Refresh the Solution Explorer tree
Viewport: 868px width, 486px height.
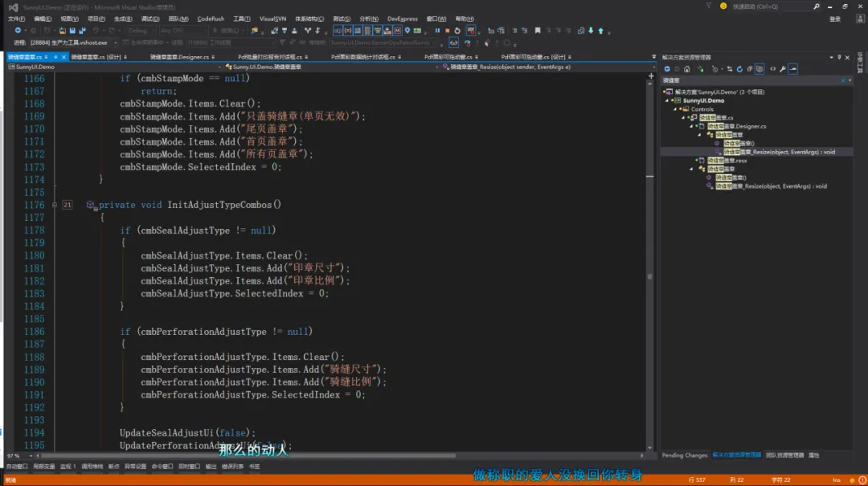tap(739, 69)
